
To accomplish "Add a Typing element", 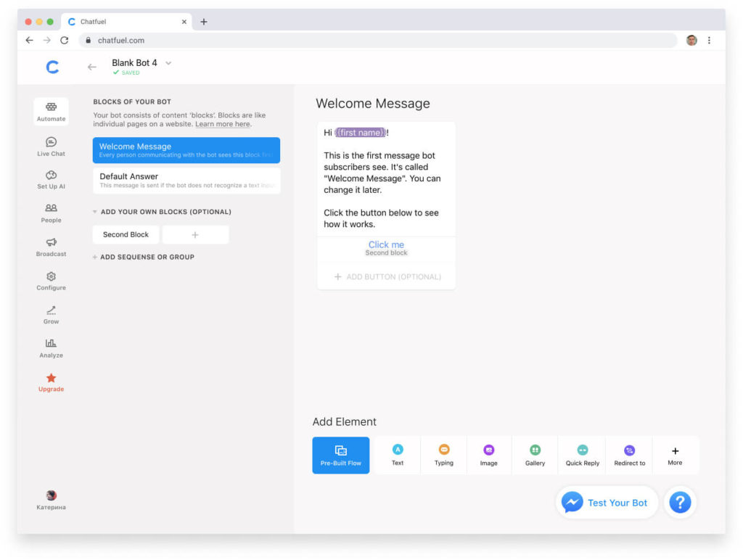I will coord(444,456).
